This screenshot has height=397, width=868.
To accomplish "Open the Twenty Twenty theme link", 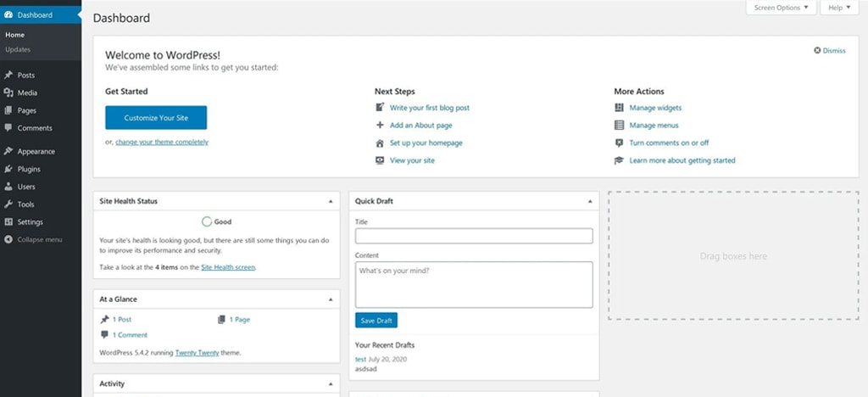I will click(197, 352).
